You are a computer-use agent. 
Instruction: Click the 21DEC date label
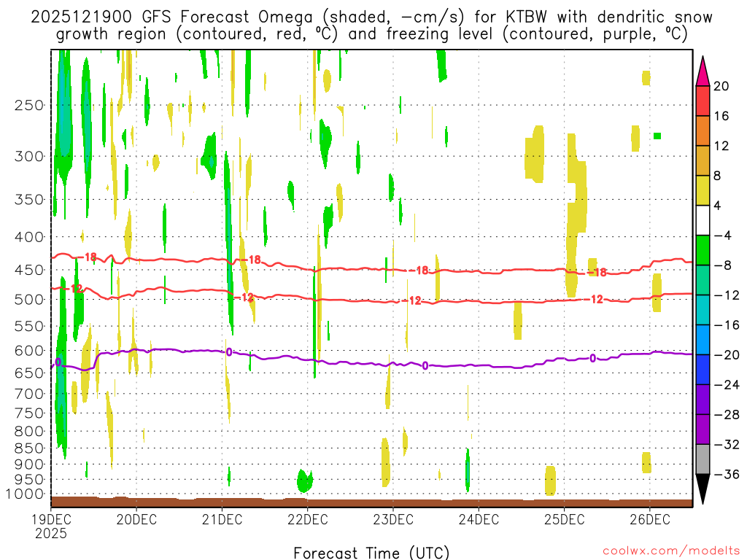point(222,519)
